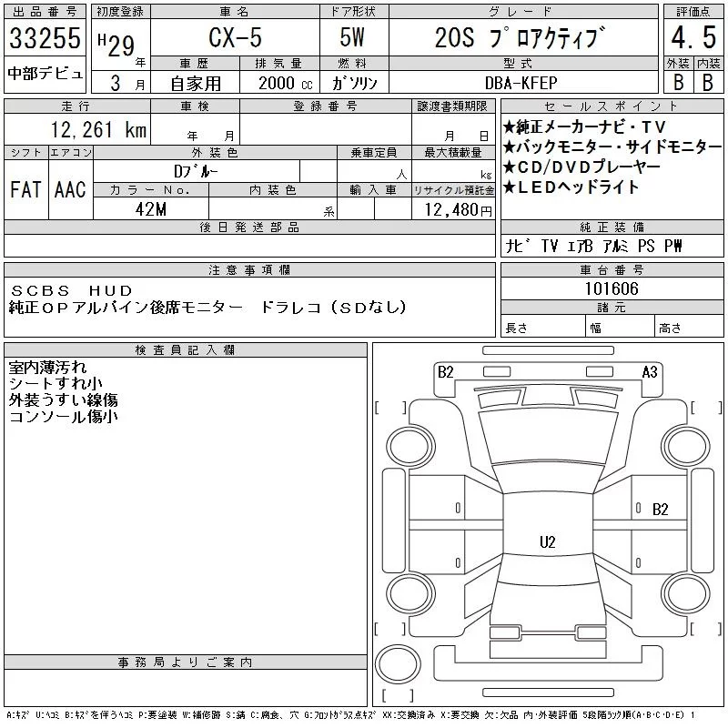Click the "譲渡書類期限" header
Screen dimensions: 728x728
click(x=452, y=106)
